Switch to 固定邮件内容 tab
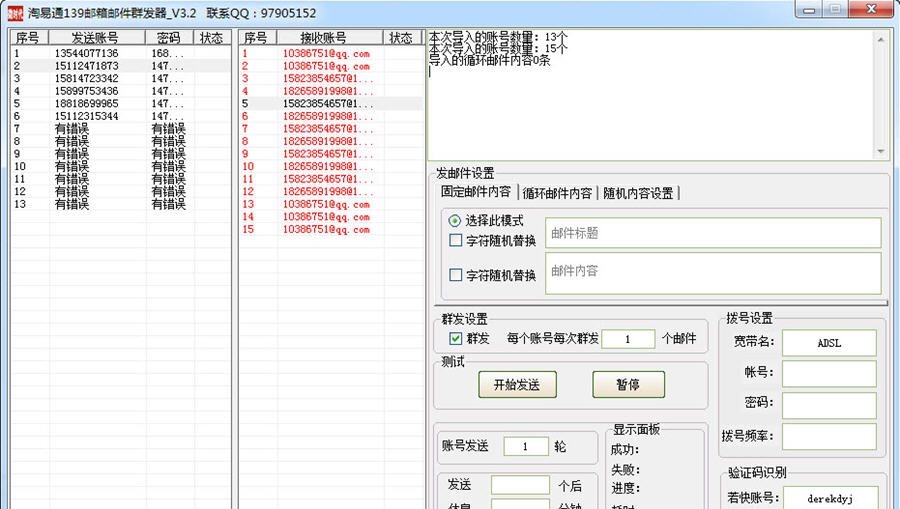 point(476,192)
